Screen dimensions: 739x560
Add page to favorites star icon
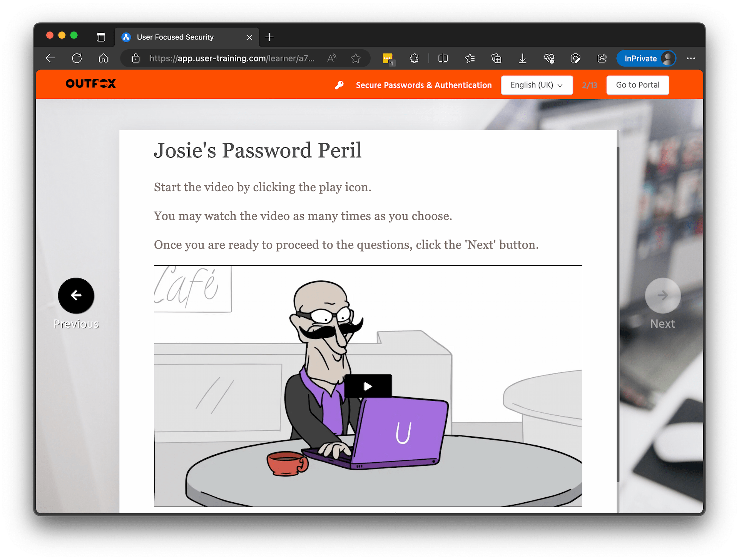[x=356, y=58]
